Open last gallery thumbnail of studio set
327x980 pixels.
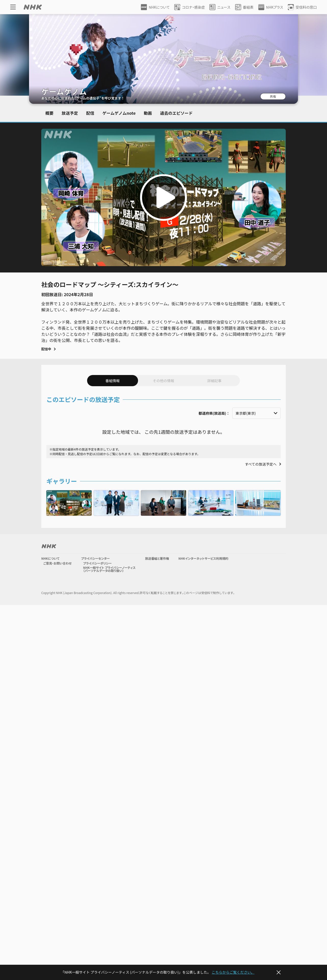point(258,503)
